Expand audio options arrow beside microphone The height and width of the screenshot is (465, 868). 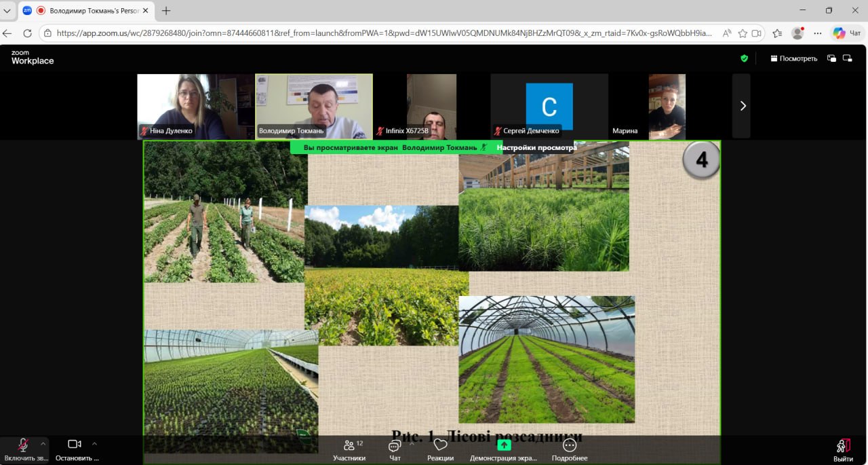point(43,444)
